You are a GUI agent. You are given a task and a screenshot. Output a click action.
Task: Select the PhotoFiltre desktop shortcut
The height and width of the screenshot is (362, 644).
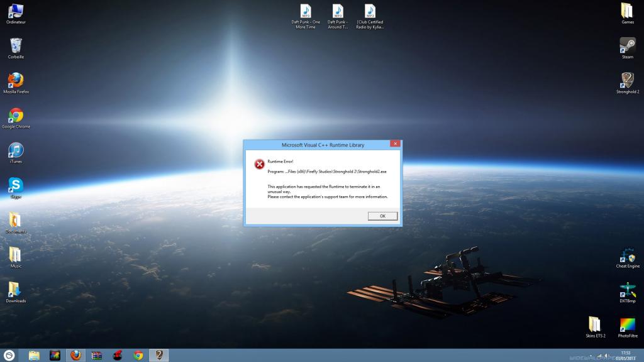628,327
